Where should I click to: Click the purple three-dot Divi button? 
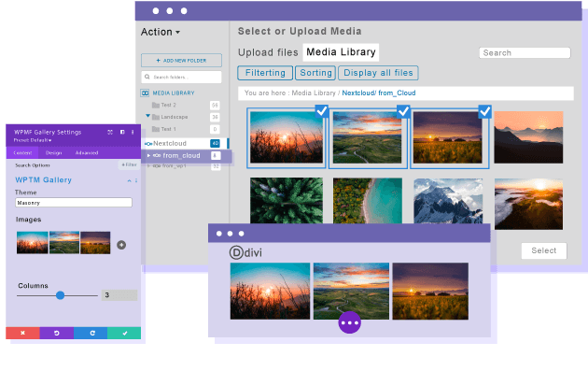(349, 322)
